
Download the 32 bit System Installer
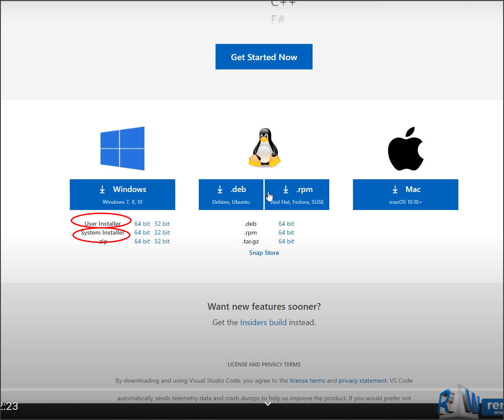(162, 232)
